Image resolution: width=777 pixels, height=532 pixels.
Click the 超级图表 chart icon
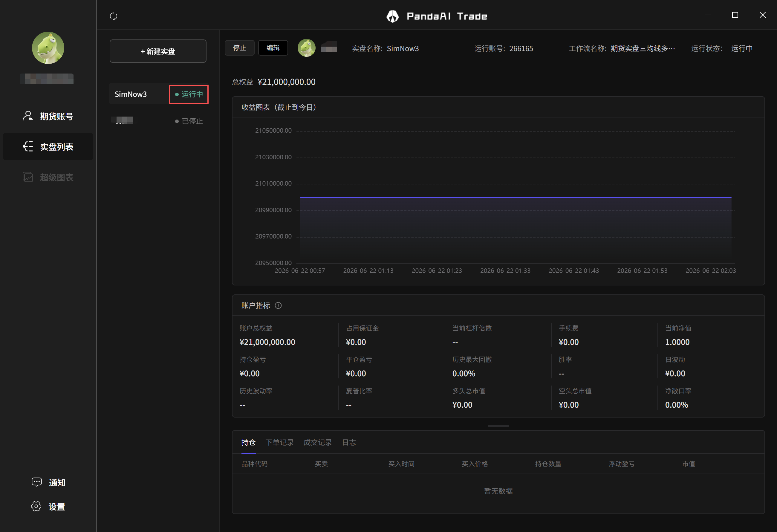(x=28, y=177)
